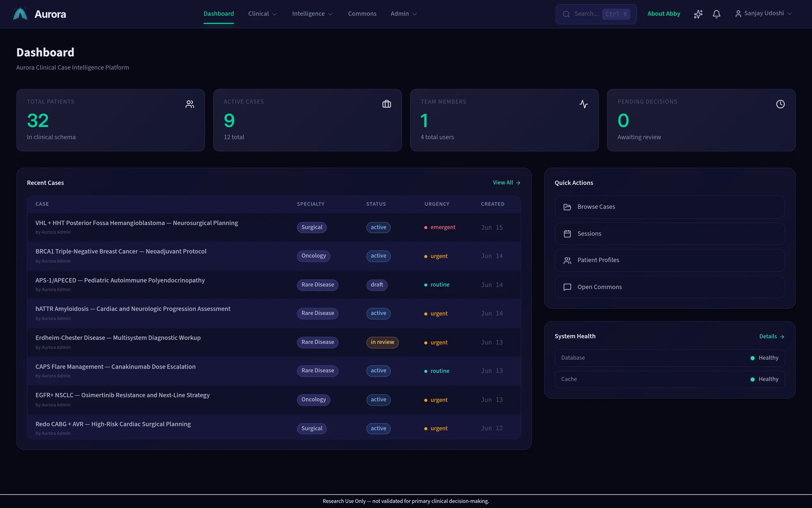
Task: Open the Total Patients stat card
Action: click(x=110, y=120)
